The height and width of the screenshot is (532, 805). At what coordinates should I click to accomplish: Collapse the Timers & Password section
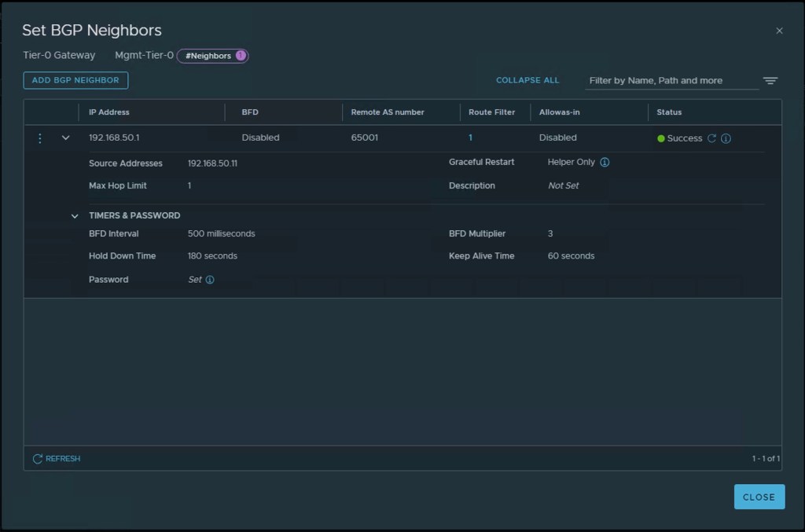click(x=75, y=216)
